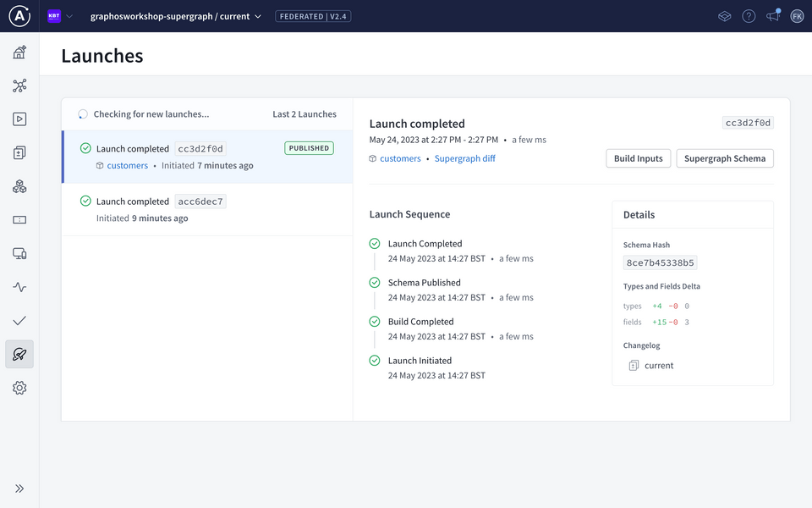812x508 pixels.
Task: Click the Supergraph Schema button
Action: tap(725, 158)
